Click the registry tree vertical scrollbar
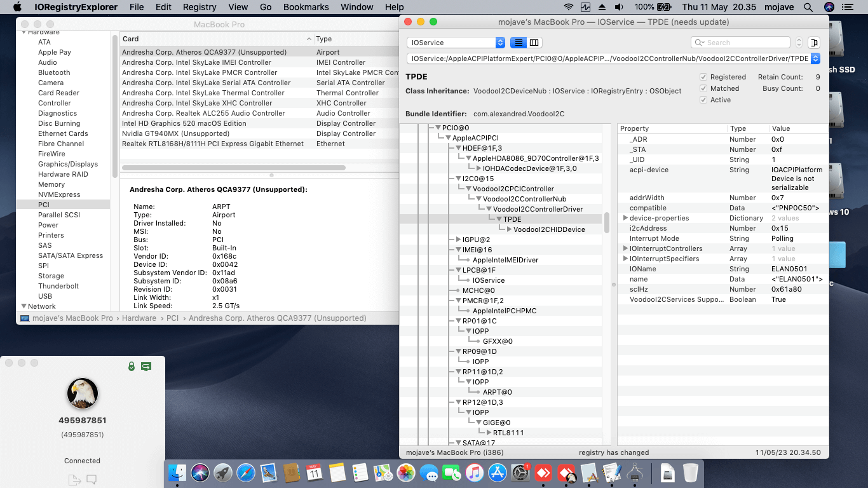868x488 pixels. click(607, 222)
